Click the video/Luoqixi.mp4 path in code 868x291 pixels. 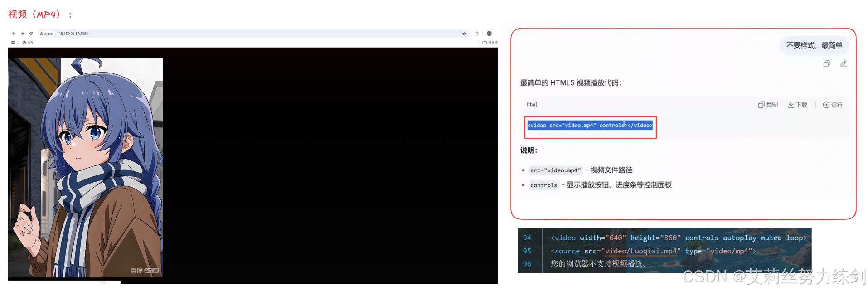(641, 251)
